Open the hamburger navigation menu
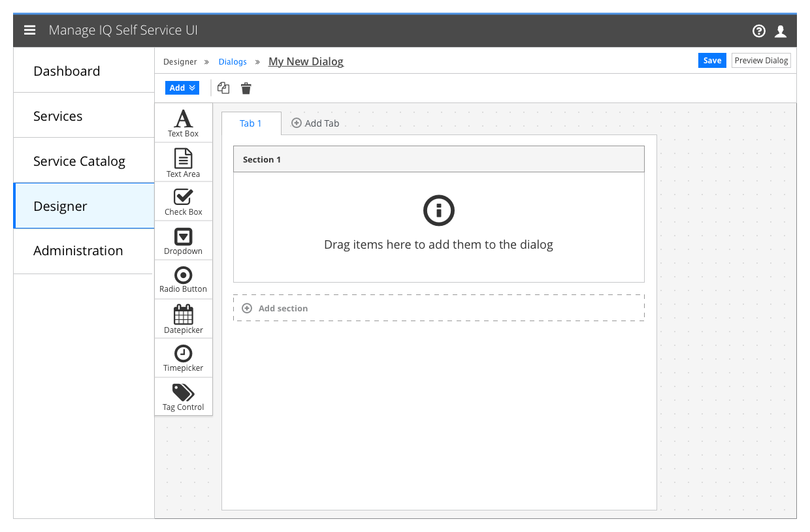Viewport: 810px width, 532px height. point(29,29)
